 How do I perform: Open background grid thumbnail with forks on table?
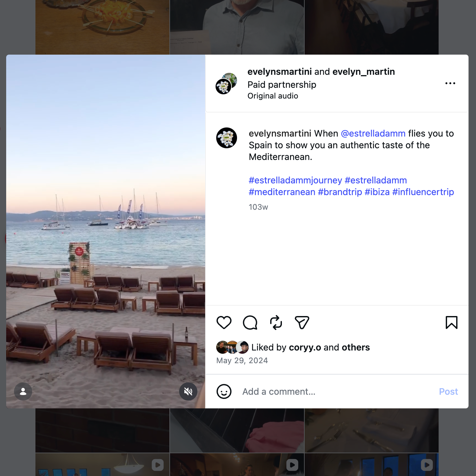[372, 430]
